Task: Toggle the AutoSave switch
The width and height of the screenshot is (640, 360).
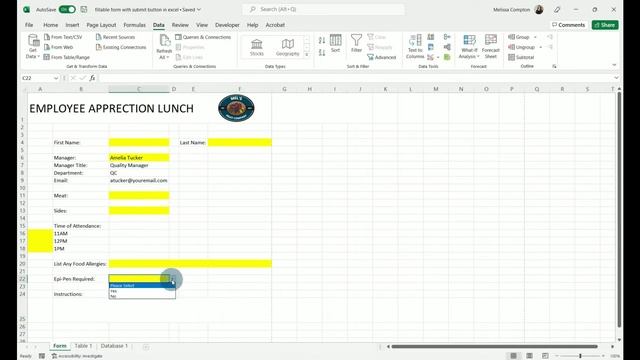Action: coord(67,9)
